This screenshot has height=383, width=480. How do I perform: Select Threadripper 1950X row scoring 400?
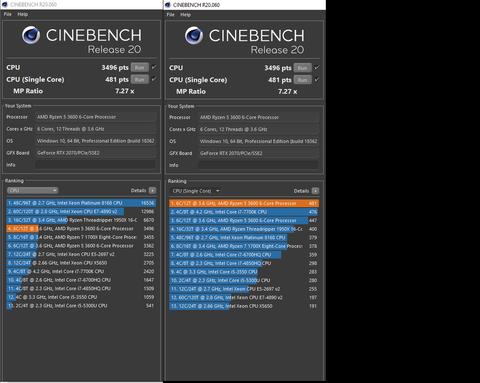244,229
